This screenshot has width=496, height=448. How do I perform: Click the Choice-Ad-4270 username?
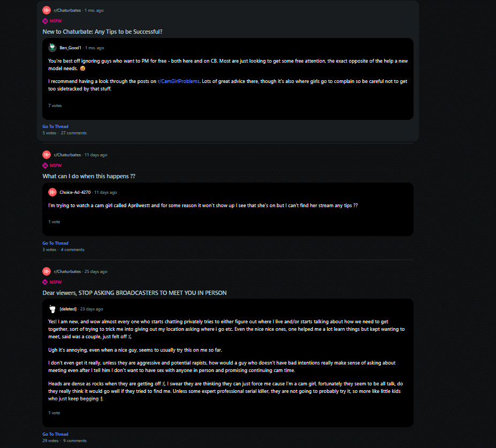click(75, 192)
